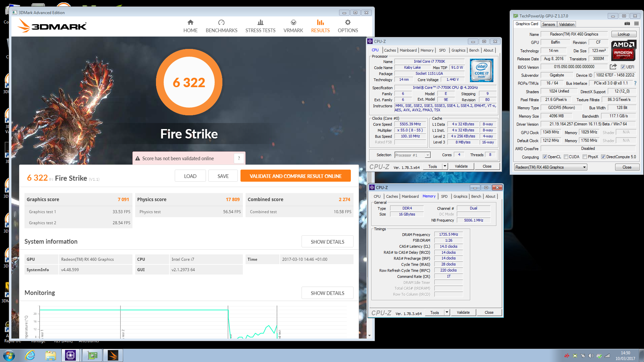Click the Graphics Card Name field in GPU-Z

574,34
